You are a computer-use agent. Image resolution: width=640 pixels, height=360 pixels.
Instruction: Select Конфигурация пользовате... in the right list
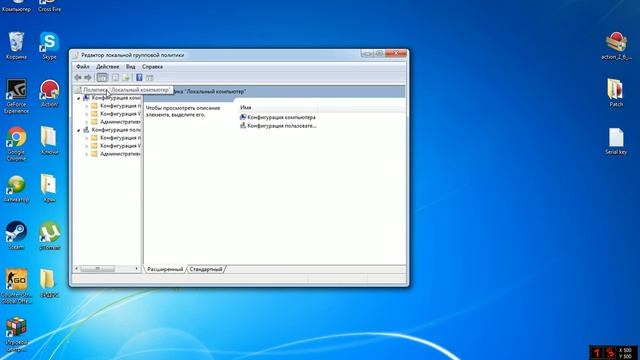point(278,126)
